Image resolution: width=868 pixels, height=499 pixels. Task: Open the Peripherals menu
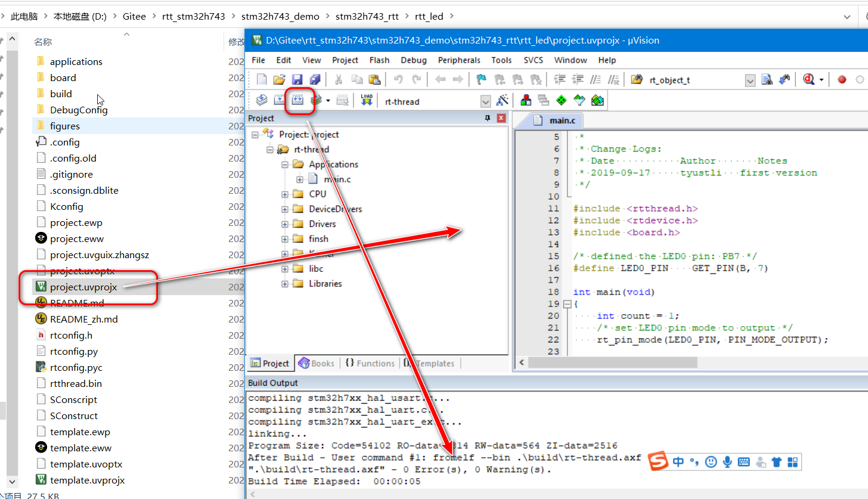tap(459, 60)
